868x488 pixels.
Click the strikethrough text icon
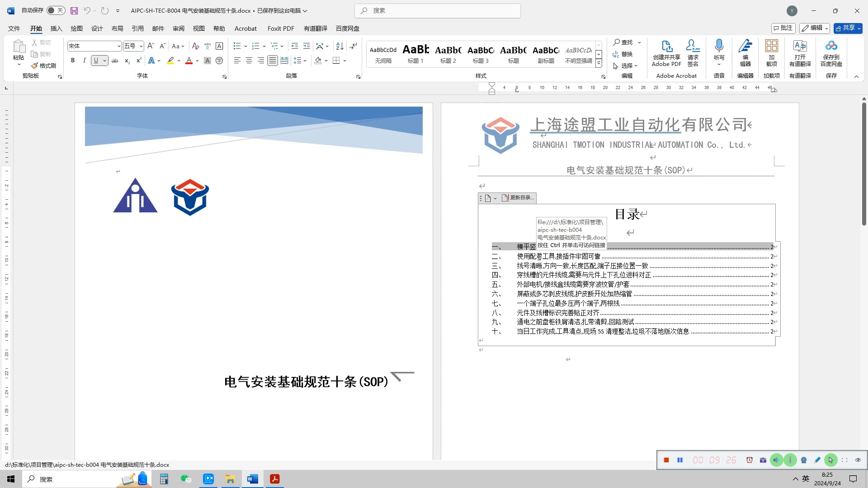coord(115,61)
